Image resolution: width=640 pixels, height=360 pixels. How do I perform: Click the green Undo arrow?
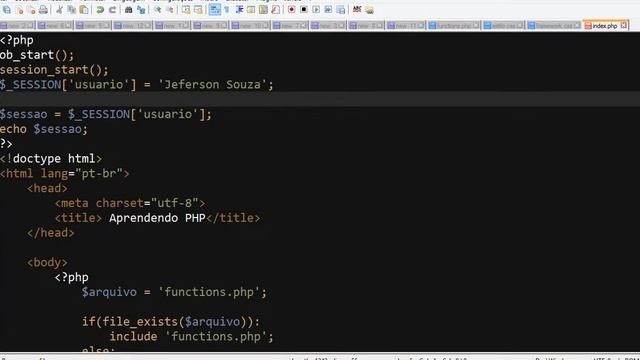100,10
